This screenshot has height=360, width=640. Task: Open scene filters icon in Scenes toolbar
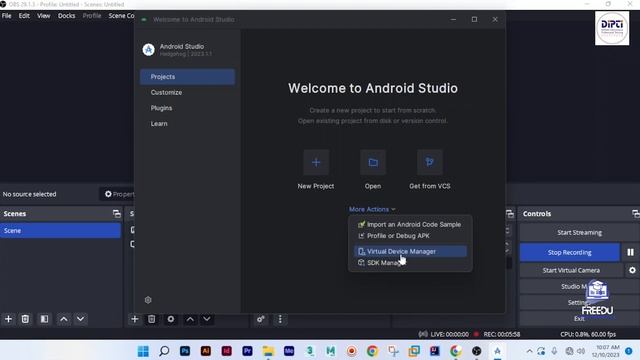pos(44,319)
